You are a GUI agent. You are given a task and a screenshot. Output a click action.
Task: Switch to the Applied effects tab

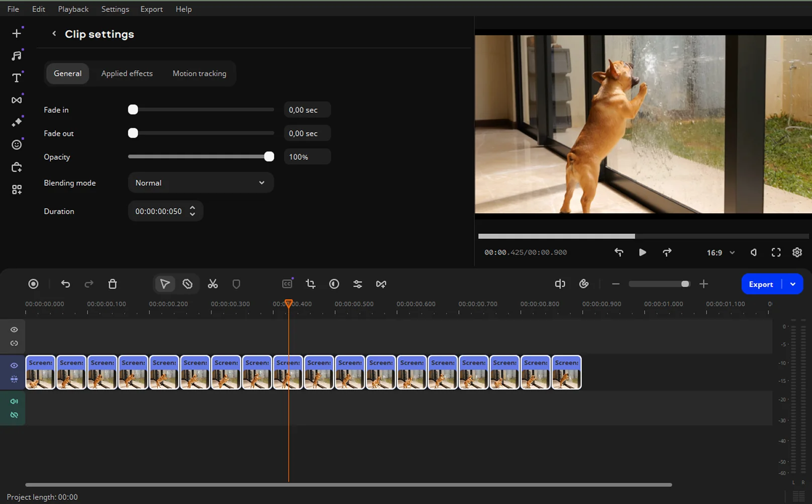tap(127, 73)
